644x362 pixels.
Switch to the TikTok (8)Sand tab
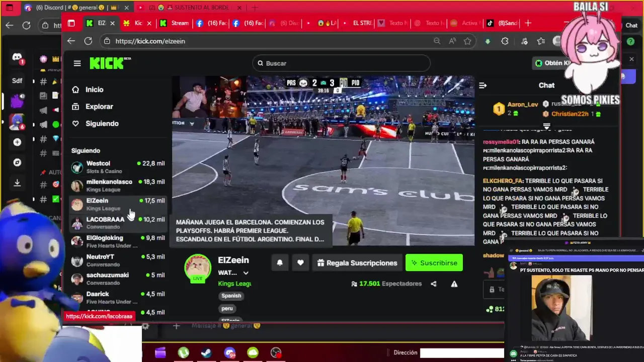click(x=502, y=23)
